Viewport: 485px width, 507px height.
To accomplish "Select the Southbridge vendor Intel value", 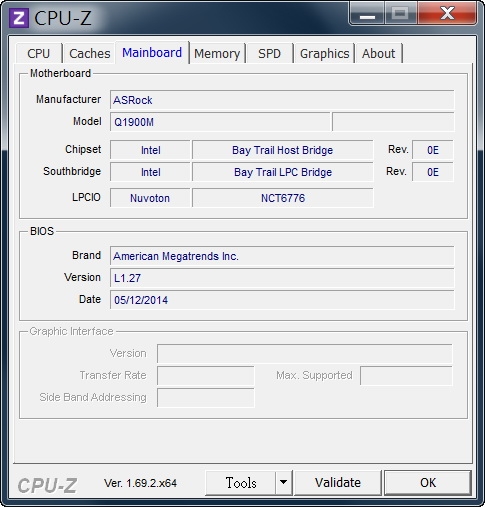I will coord(150,172).
